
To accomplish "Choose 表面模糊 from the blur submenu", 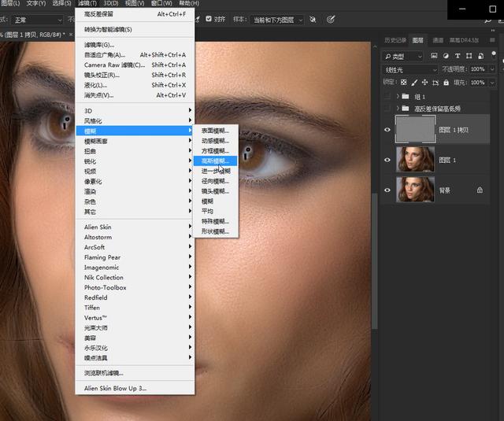I will click(215, 131).
